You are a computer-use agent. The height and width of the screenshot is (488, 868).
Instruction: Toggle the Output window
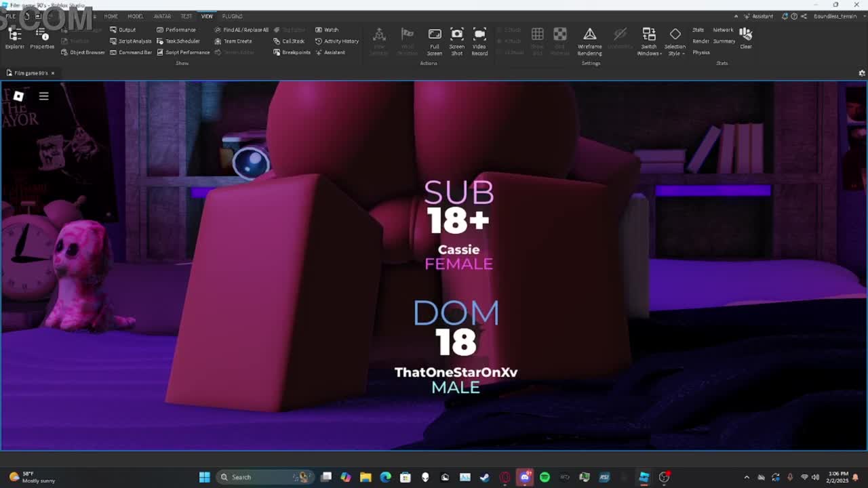click(123, 30)
